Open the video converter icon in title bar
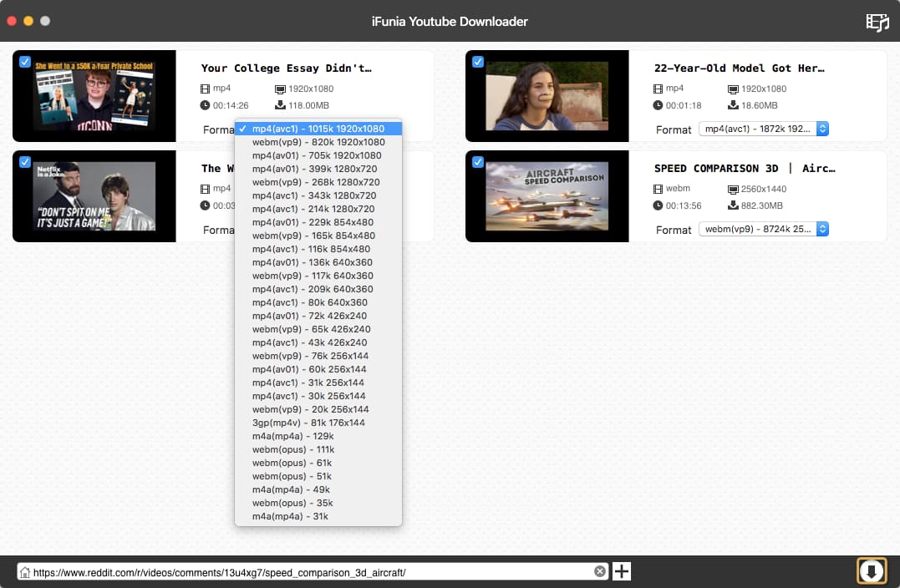The width and height of the screenshot is (900, 588). pyautogui.click(x=877, y=22)
